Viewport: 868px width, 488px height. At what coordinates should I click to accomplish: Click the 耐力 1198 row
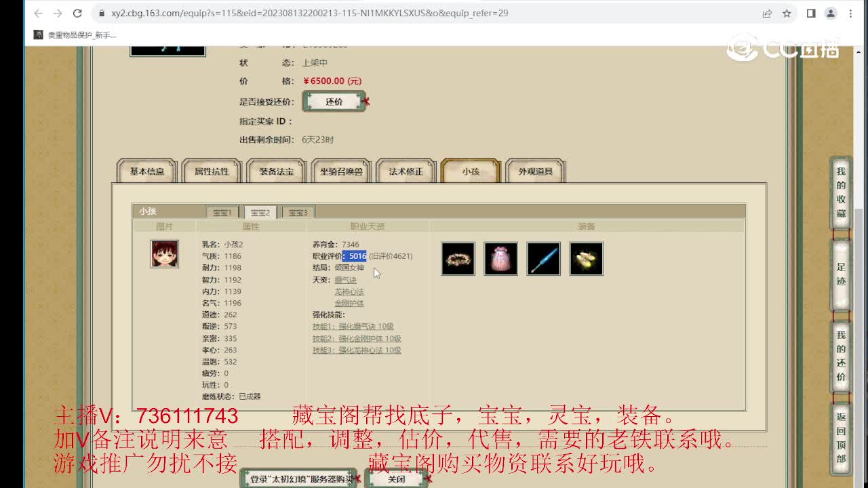coord(221,268)
